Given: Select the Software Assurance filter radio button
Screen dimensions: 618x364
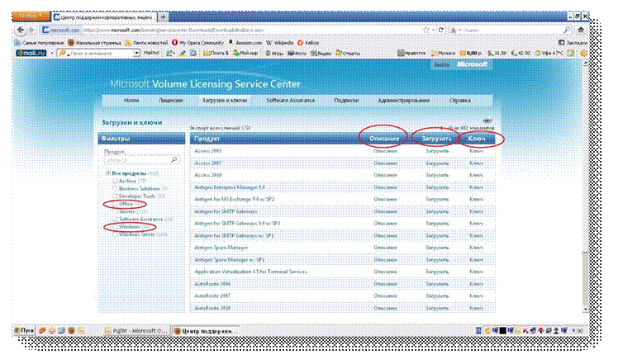Looking at the screenshot, I should [115, 219].
